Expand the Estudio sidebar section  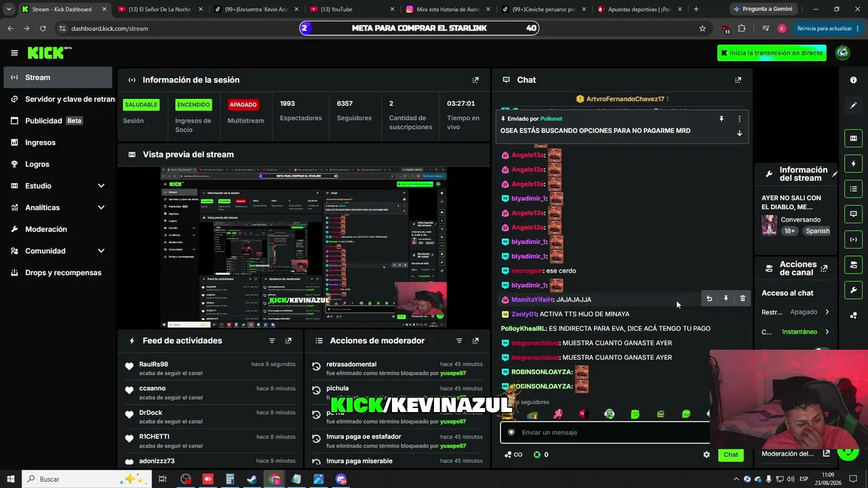[101, 186]
